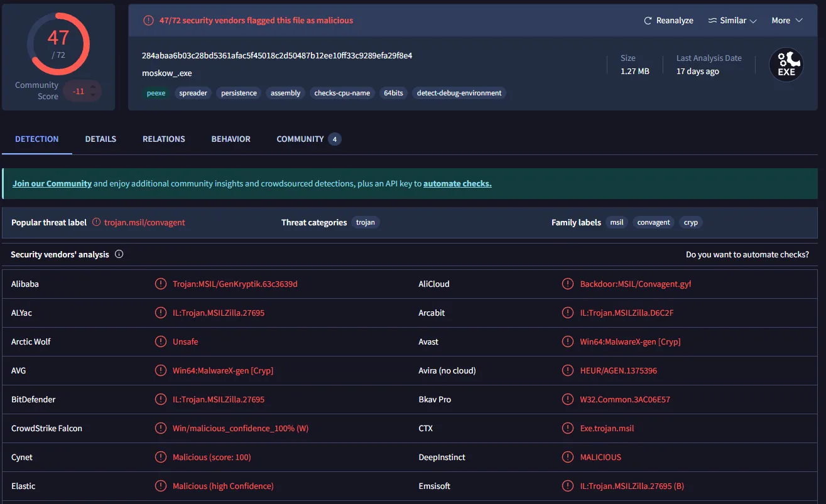Image resolution: width=826 pixels, height=504 pixels.
Task: Click the alert icon beside the popular threat label
Action: (x=96, y=222)
